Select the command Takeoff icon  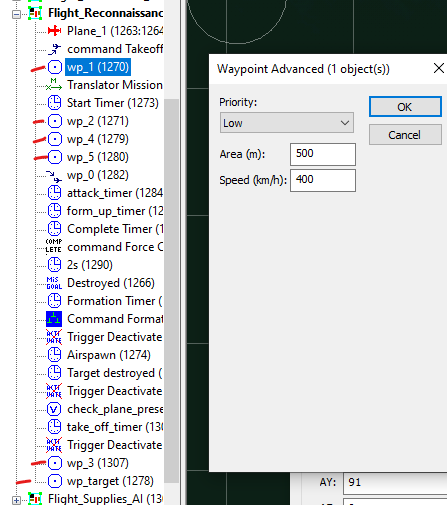click(54, 49)
